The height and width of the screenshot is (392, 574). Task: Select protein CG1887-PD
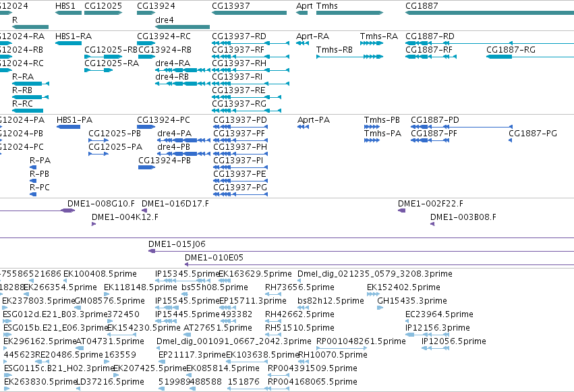(461, 127)
